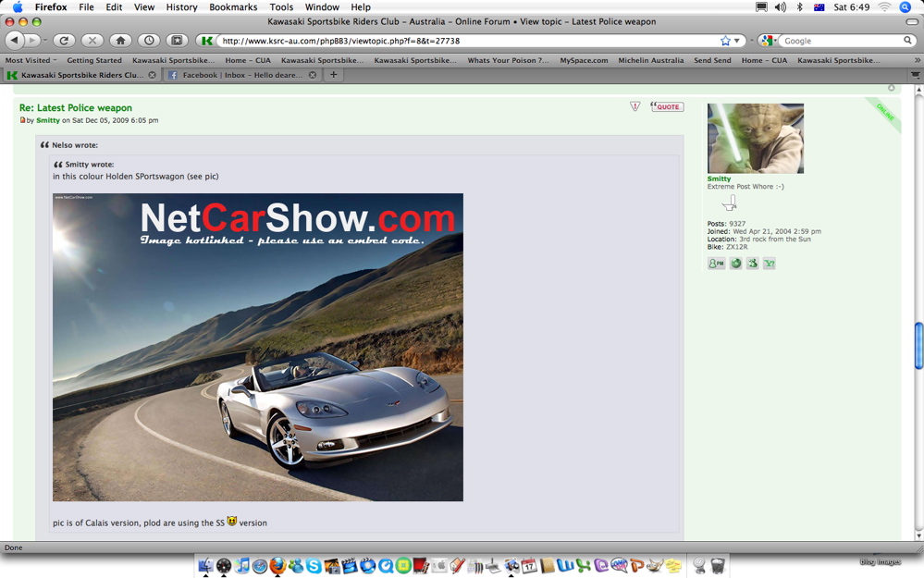Open the search engine selector dropdown
Image resolution: width=924 pixels, height=578 pixels.
pyautogui.click(x=768, y=41)
